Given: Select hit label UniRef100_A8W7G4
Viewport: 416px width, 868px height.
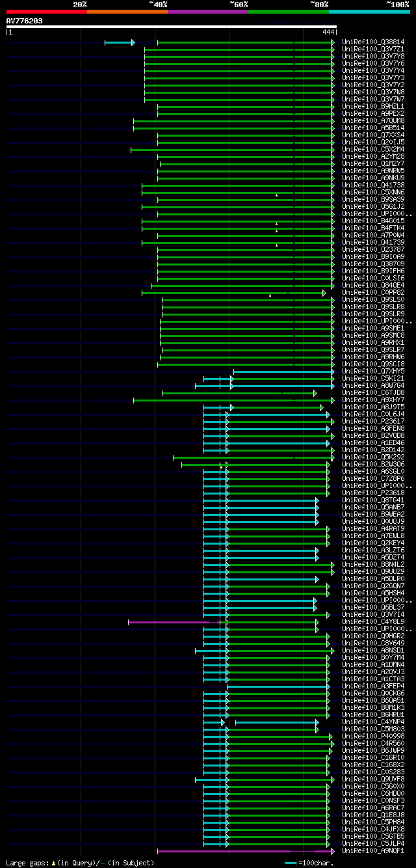Looking at the screenshot, I should click(373, 385).
